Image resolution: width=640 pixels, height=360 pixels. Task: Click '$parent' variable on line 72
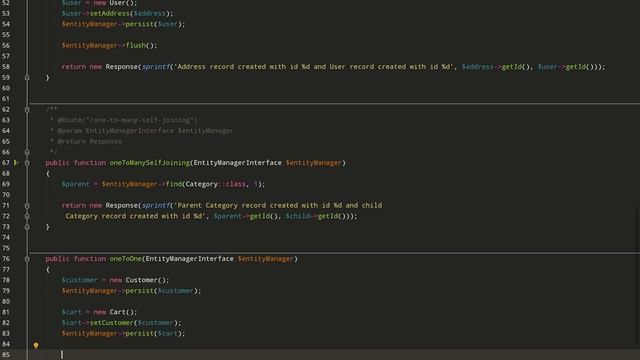point(227,216)
